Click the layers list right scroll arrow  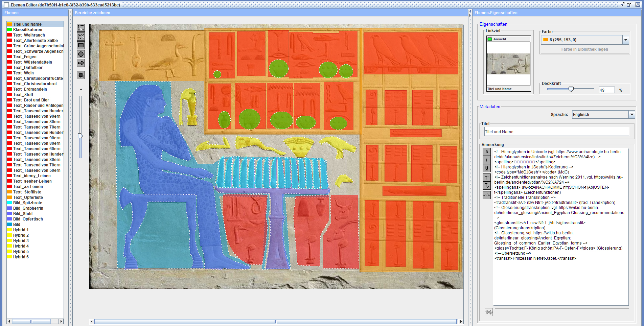[x=61, y=321]
